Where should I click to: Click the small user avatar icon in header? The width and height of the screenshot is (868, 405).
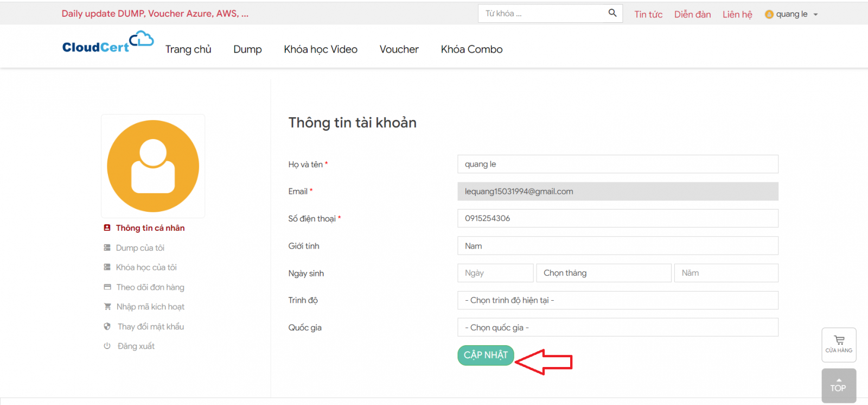pyautogui.click(x=769, y=14)
